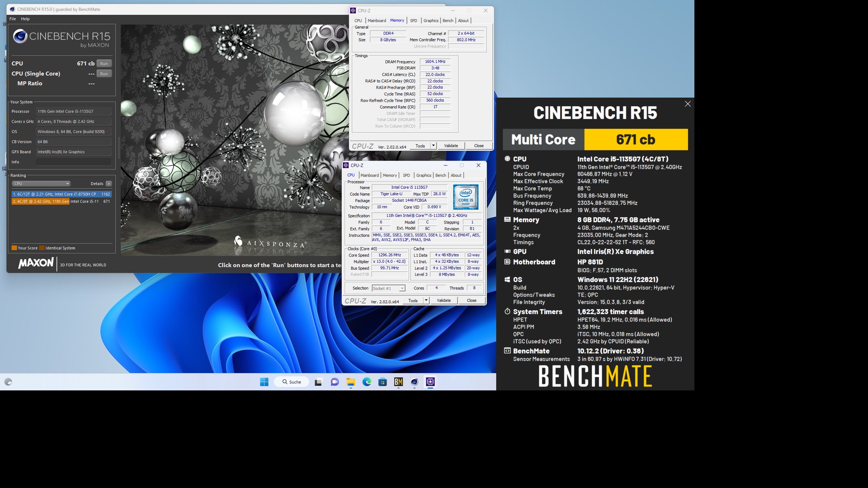This screenshot has width=868, height=488.
Task: Click Tools button in CPU-Z Memory window
Action: [420, 146]
